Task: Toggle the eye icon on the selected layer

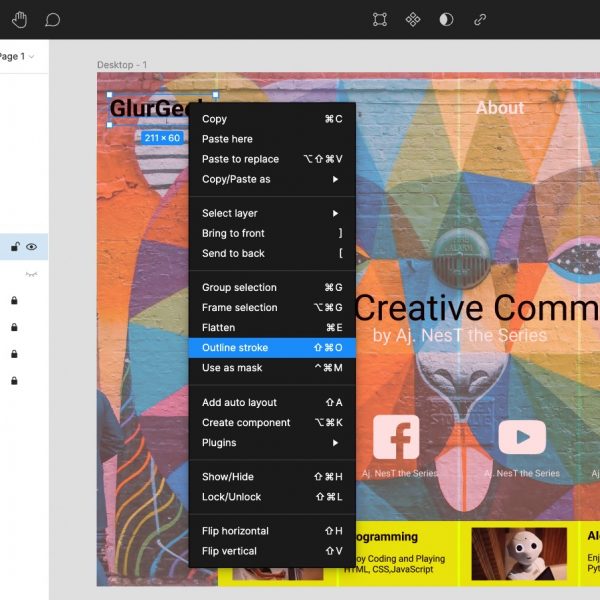Action: (32, 247)
